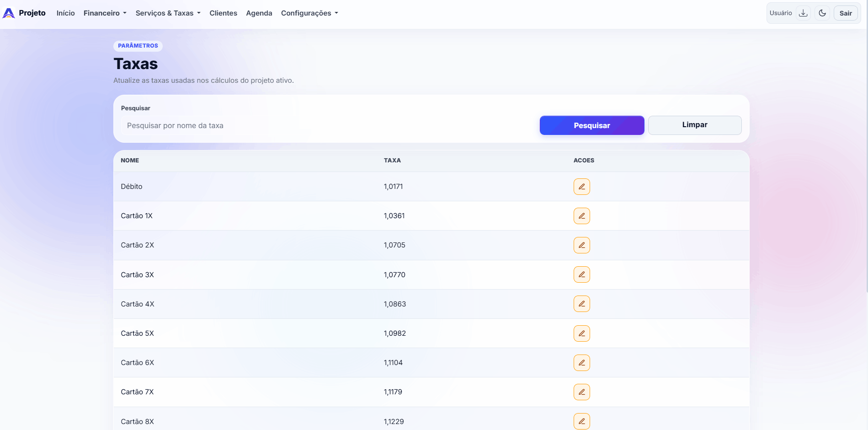Click the rate value 1,1104

[393, 363]
